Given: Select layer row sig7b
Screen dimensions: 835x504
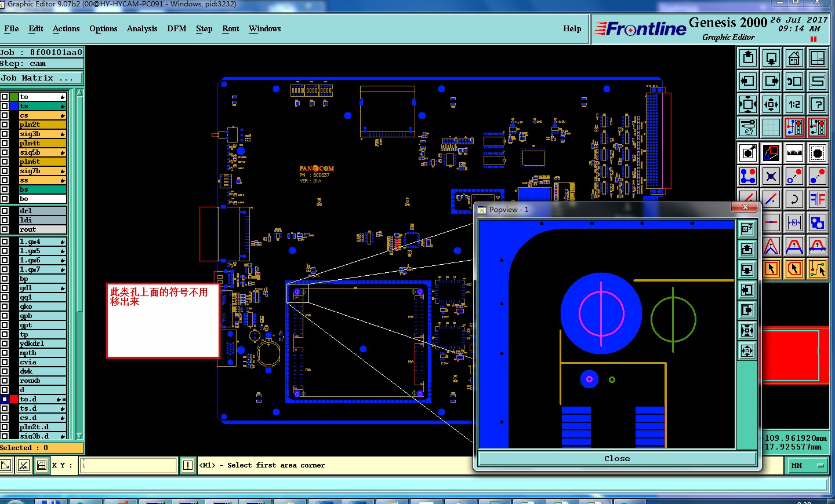Looking at the screenshot, I should [42, 171].
